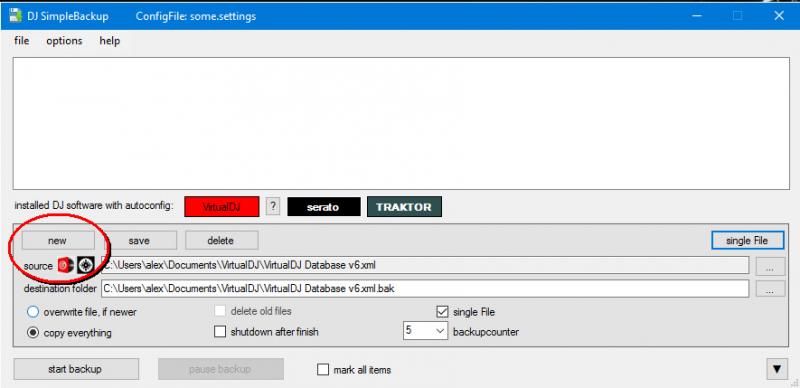This screenshot has height=388, width=800.
Task: Click the question mark help button
Action: tap(273, 206)
